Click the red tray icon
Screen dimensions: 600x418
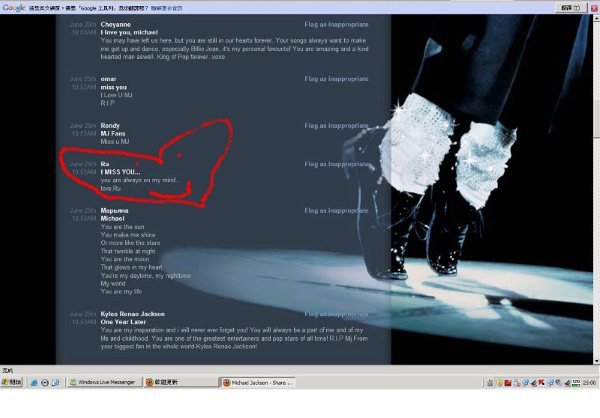[x=508, y=382]
